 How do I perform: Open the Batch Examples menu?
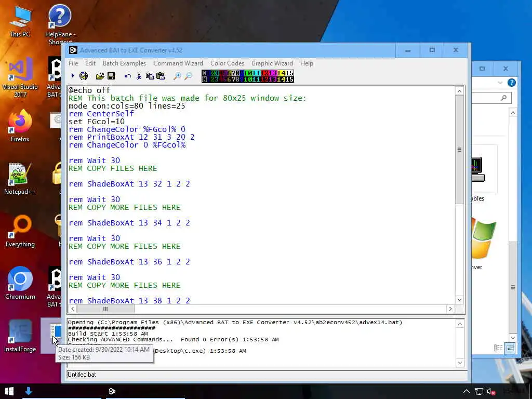(x=124, y=63)
